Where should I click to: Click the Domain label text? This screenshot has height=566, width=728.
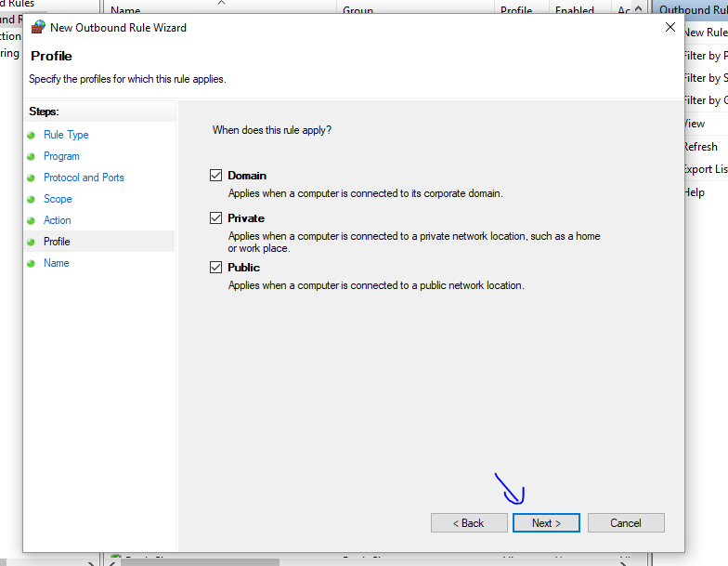[x=247, y=176]
